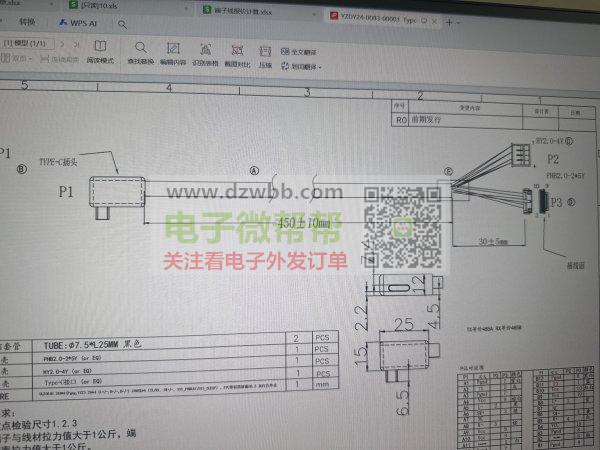600x450 pixels.
Task: Click the 截图对比 screenshot compare tool
Action: [237, 56]
